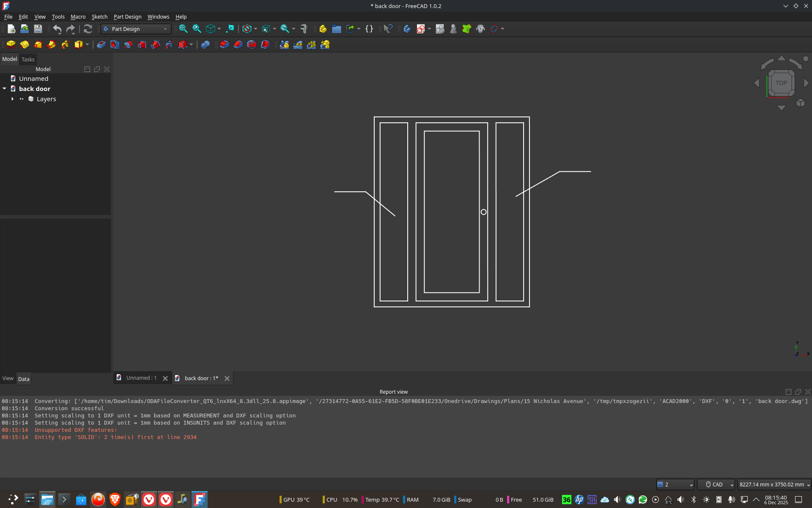
Task: Click the Pad tool icon
Action: pos(11,44)
